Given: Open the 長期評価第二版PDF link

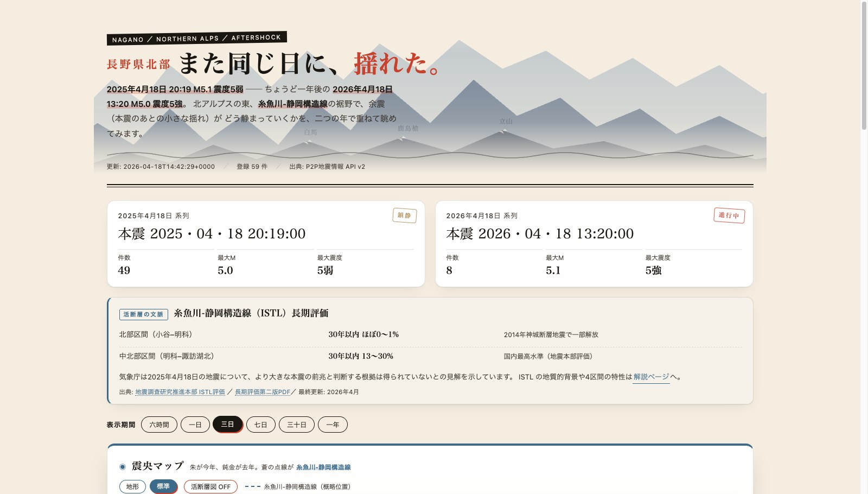Looking at the screenshot, I should click(263, 392).
